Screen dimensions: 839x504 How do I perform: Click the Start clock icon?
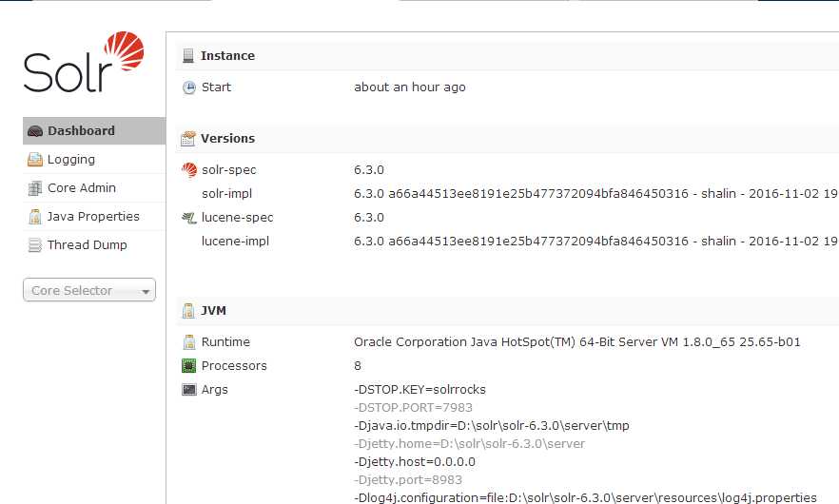189,87
